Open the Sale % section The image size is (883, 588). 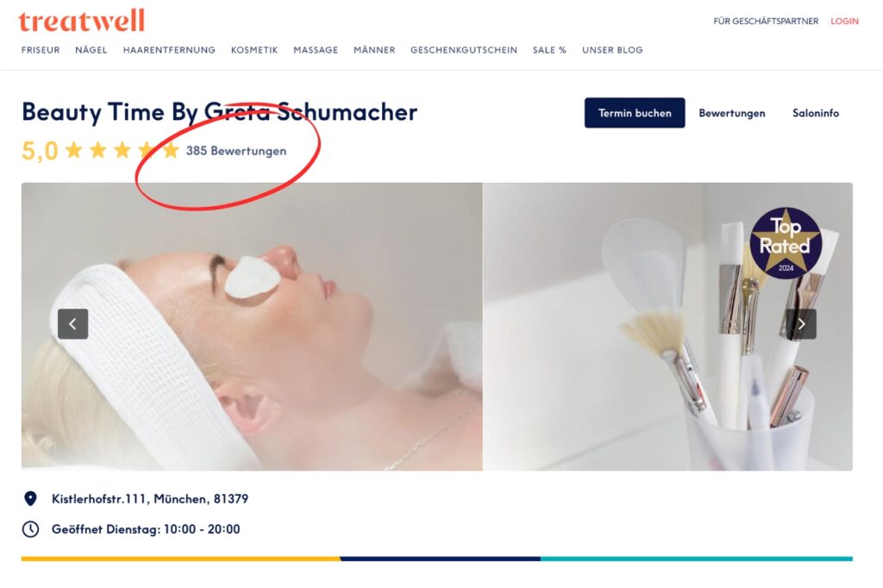click(549, 50)
